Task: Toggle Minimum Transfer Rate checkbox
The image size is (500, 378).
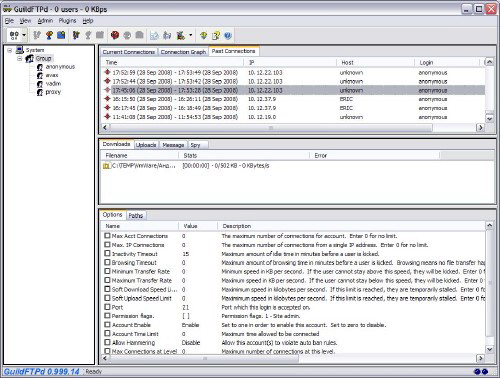Action: [x=107, y=271]
